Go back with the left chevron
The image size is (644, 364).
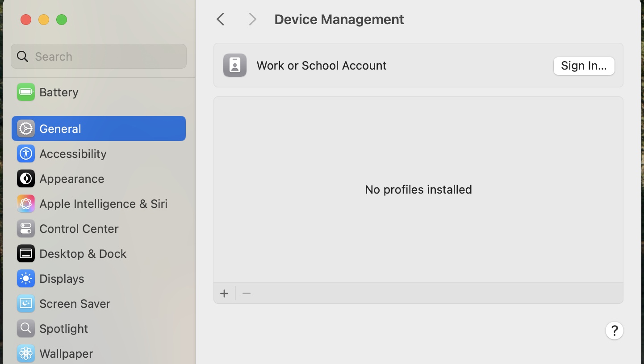click(220, 19)
